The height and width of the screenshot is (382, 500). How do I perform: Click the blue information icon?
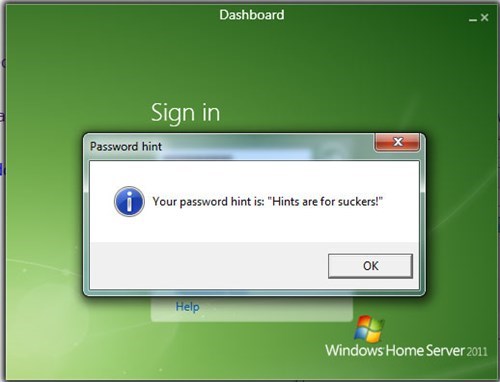tap(129, 201)
